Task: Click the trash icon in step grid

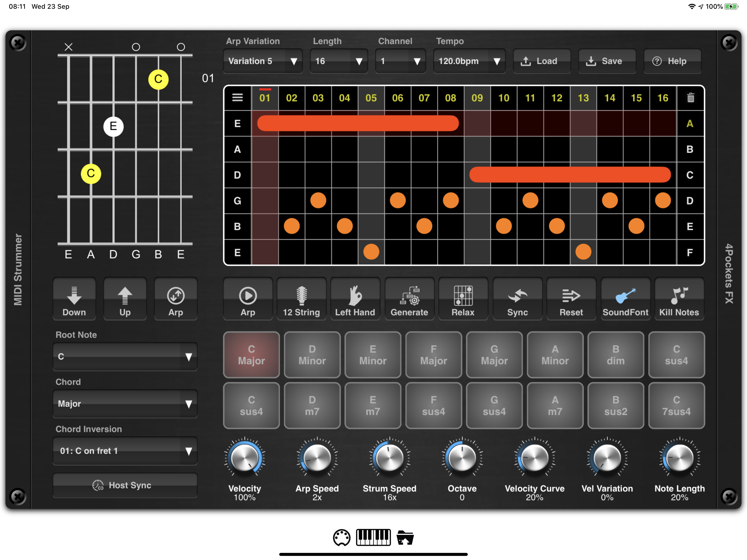Action: (690, 98)
